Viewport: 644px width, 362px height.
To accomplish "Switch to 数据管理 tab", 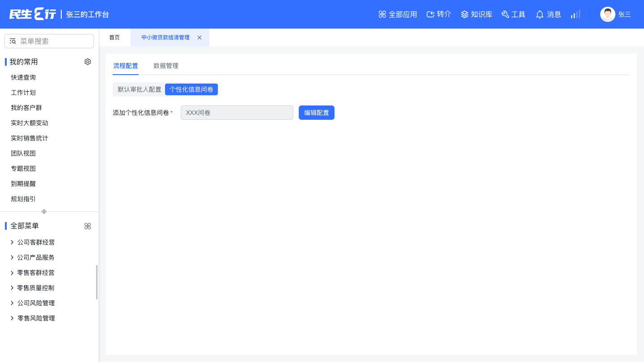I will click(166, 66).
